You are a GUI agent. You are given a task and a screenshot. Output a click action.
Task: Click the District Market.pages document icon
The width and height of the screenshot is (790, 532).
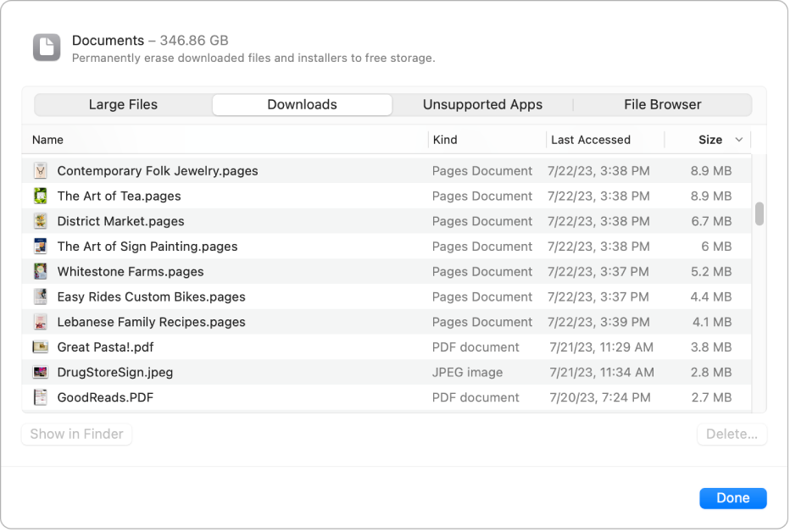click(39, 221)
